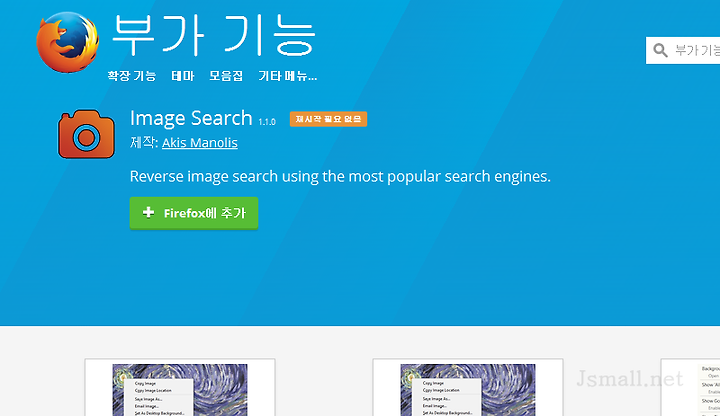Click the Firefox에 추가 button
The image size is (720, 416).
[x=194, y=213]
